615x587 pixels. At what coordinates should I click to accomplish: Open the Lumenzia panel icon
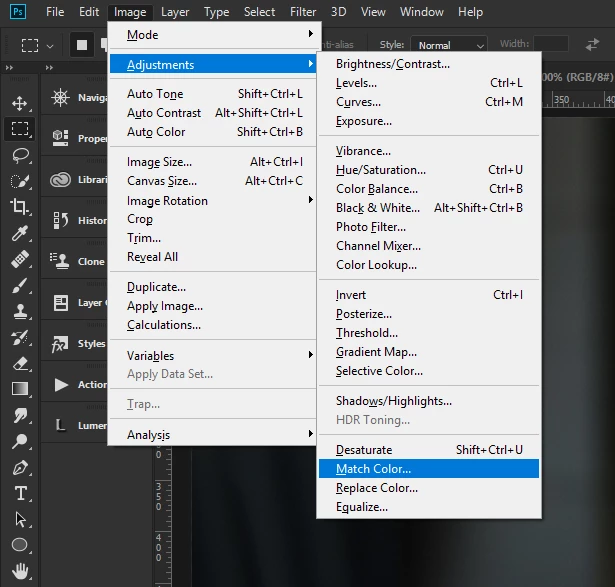coord(60,425)
